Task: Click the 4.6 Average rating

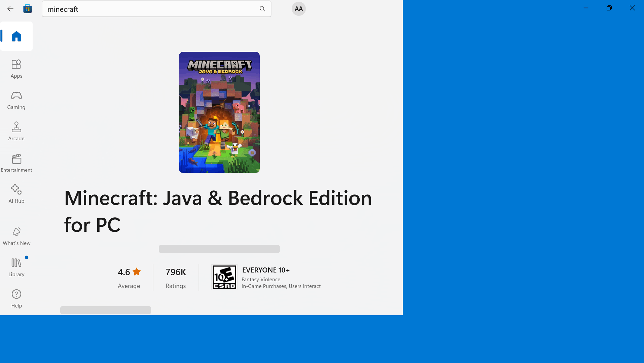Action: (129, 278)
